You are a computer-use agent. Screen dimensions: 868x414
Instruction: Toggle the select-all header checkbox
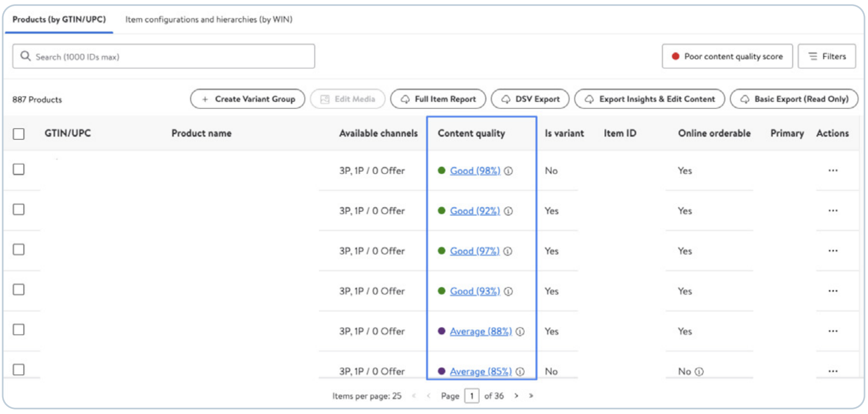(x=19, y=134)
